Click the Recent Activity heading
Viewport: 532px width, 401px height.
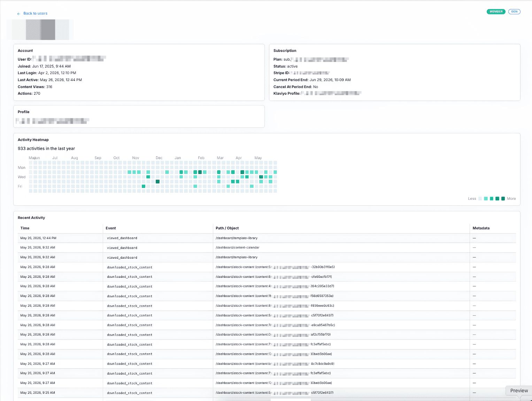point(31,218)
